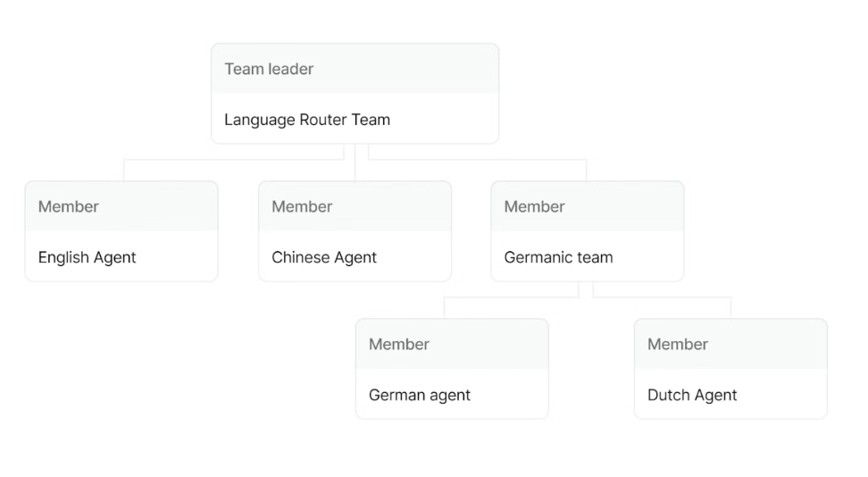Select the Member header above Chinese Agent
Screen dimensions: 868x477
tap(302, 206)
